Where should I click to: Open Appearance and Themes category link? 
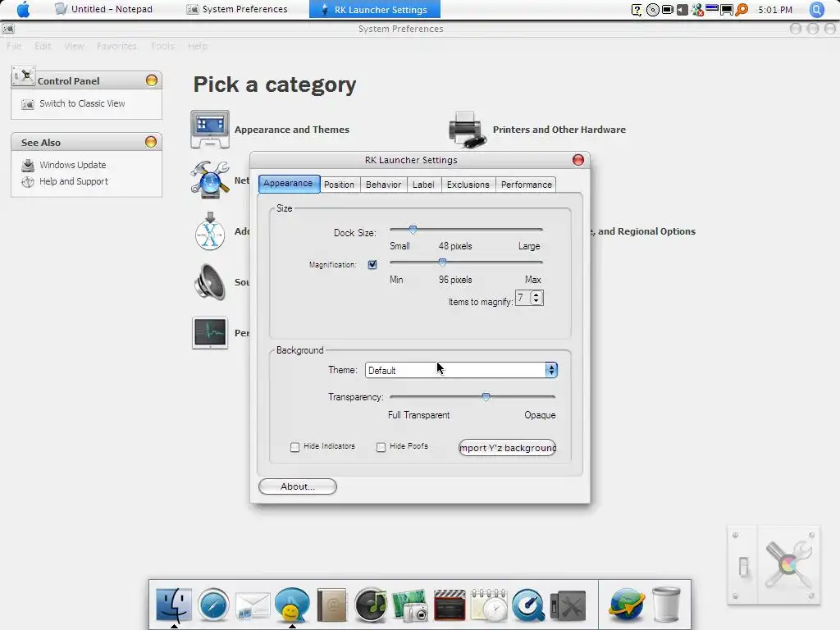(292, 130)
